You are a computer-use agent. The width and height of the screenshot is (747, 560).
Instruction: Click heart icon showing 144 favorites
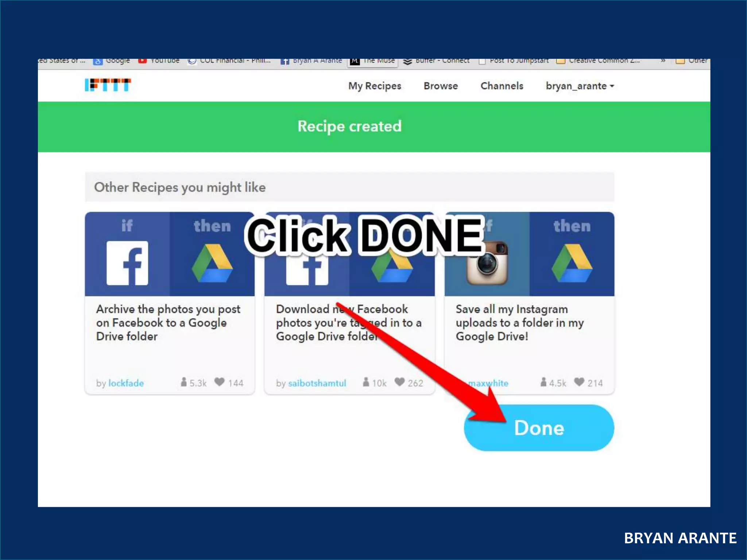tap(219, 382)
